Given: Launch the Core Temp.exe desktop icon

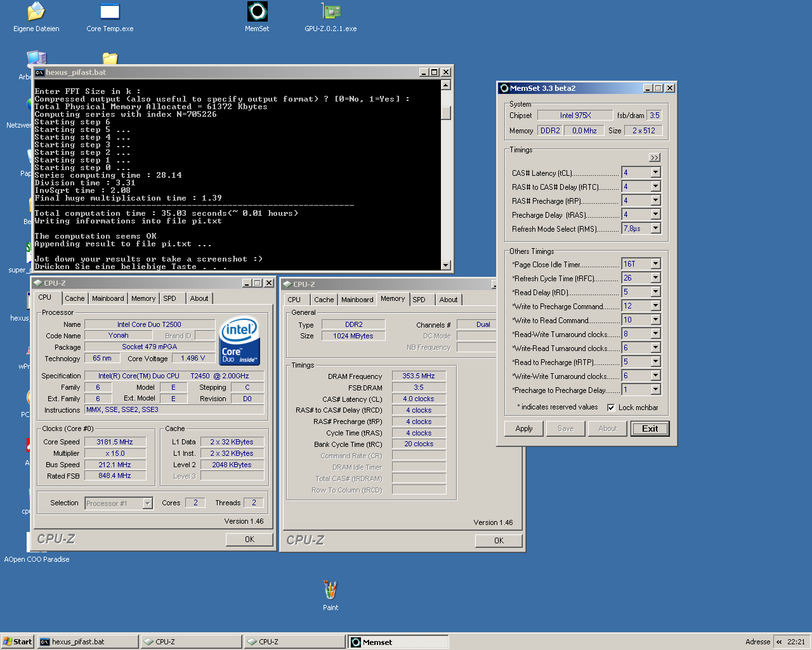Looking at the screenshot, I should coord(110,11).
